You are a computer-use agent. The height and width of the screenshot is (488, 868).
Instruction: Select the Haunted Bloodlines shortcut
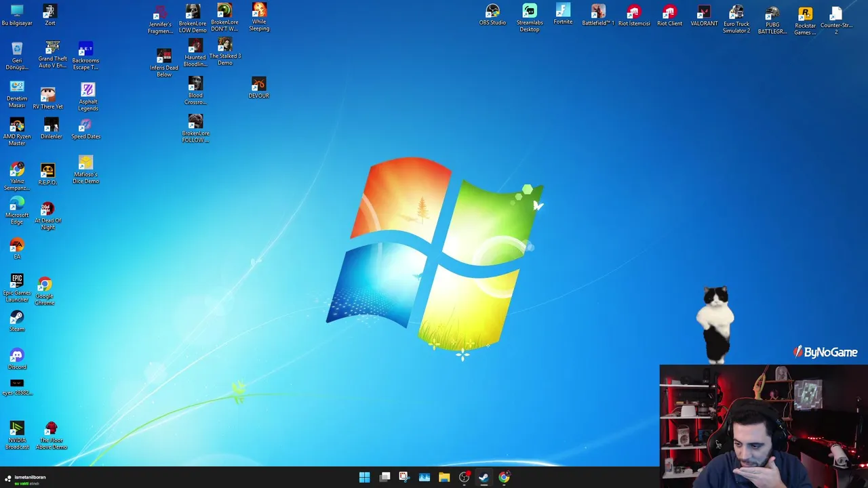click(195, 53)
